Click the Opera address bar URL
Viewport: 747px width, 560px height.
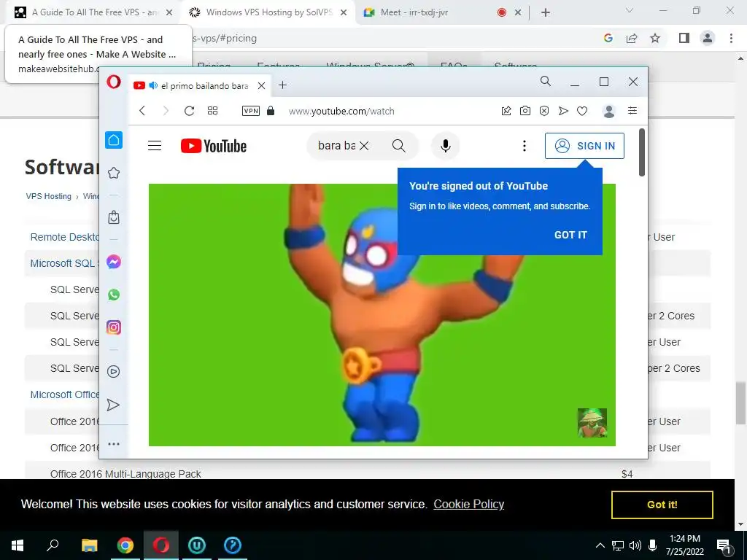(341, 112)
